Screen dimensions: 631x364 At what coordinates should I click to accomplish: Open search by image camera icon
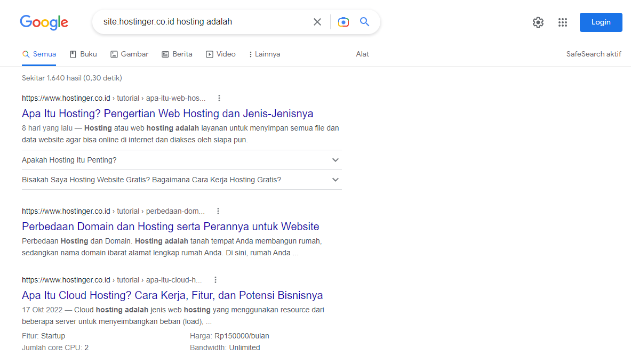point(344,22)
